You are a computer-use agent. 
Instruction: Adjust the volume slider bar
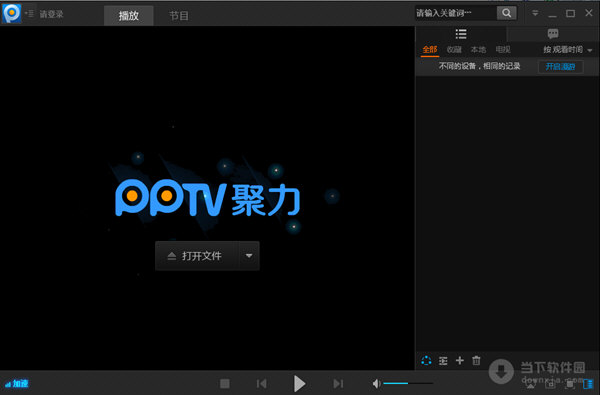coord(408,383)
